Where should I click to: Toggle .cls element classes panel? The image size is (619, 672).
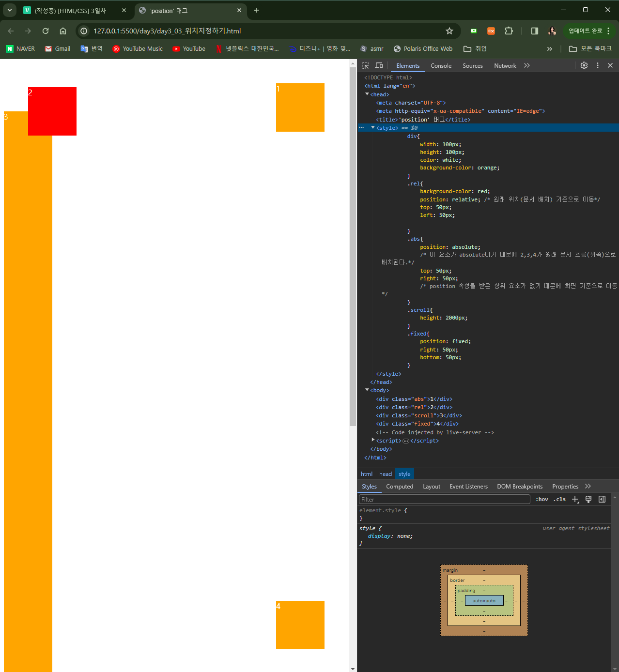(x=559, y=499)
